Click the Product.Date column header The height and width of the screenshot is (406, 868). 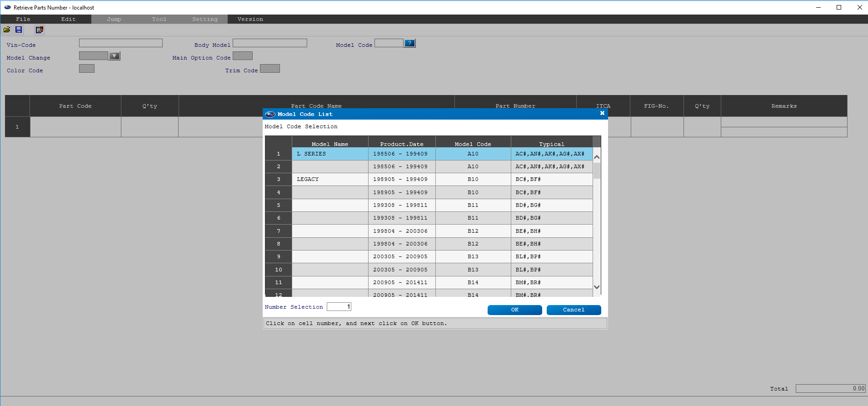(x=402, y=142)
